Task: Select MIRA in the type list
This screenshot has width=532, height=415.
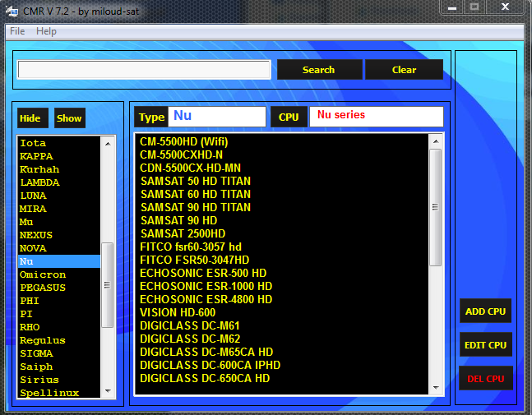Action: (59, 209)
